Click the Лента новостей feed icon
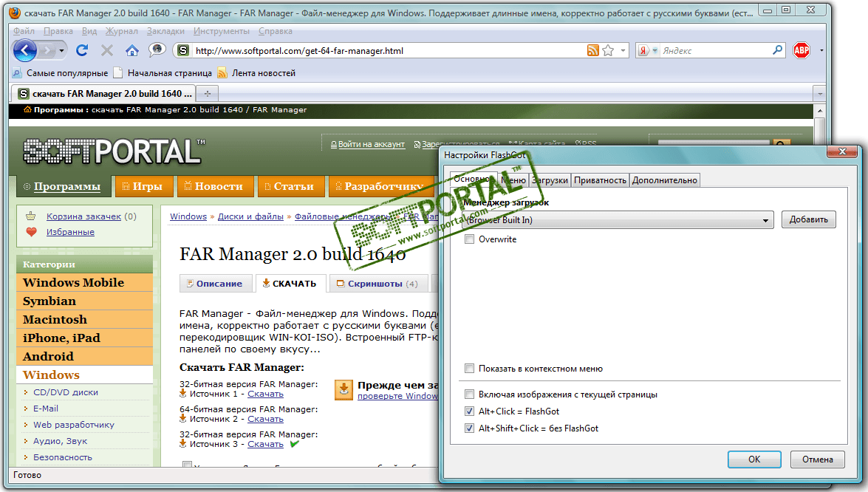 222,73
